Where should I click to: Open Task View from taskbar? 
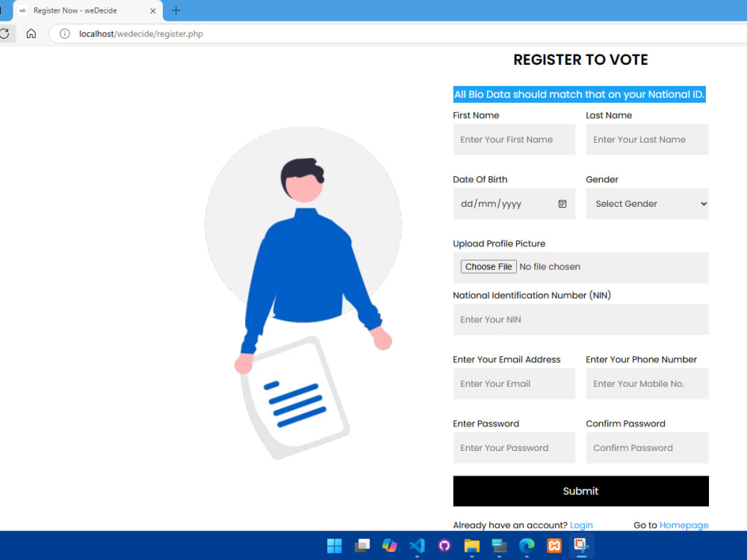click(362, 546)
